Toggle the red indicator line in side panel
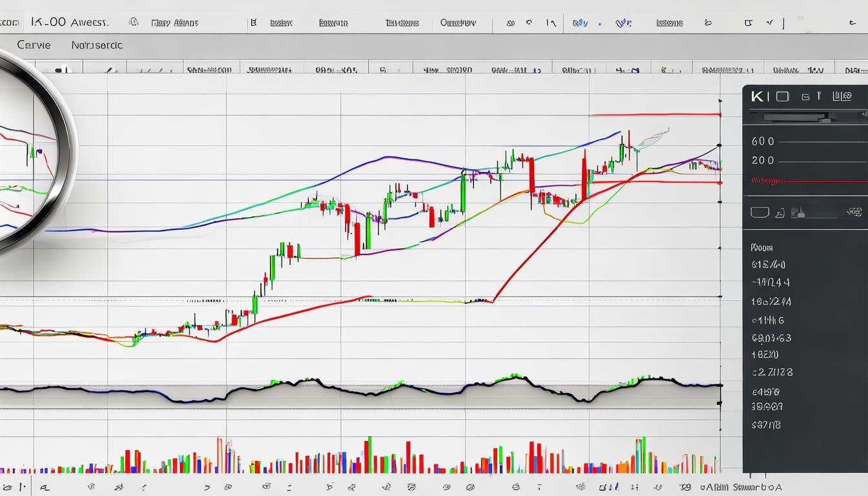This screenshot has width=868, height=496. click(807, 180)
